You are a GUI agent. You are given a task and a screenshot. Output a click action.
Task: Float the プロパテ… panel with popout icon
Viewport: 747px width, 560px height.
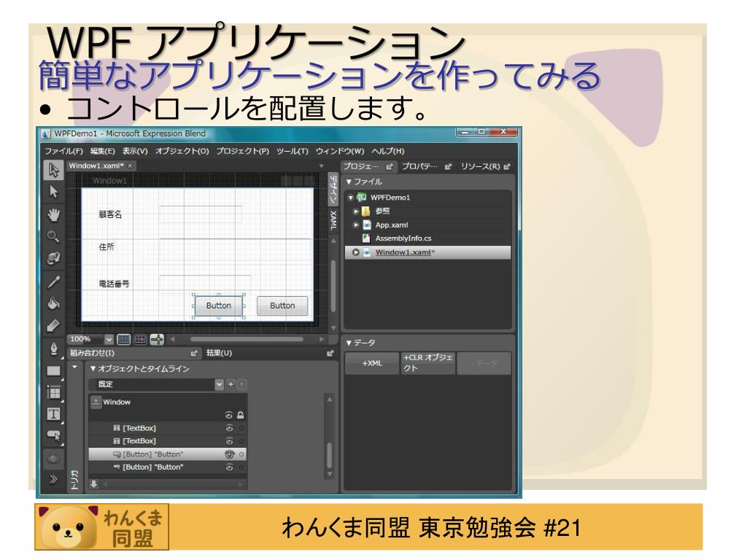448,167
